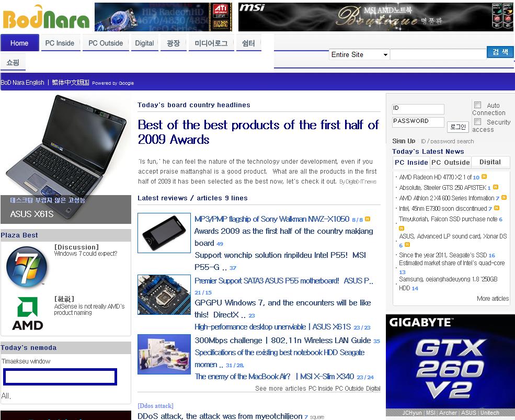
Task: Click the new badge beside Sony Walkman headline
Action: (x=368, y=219)
